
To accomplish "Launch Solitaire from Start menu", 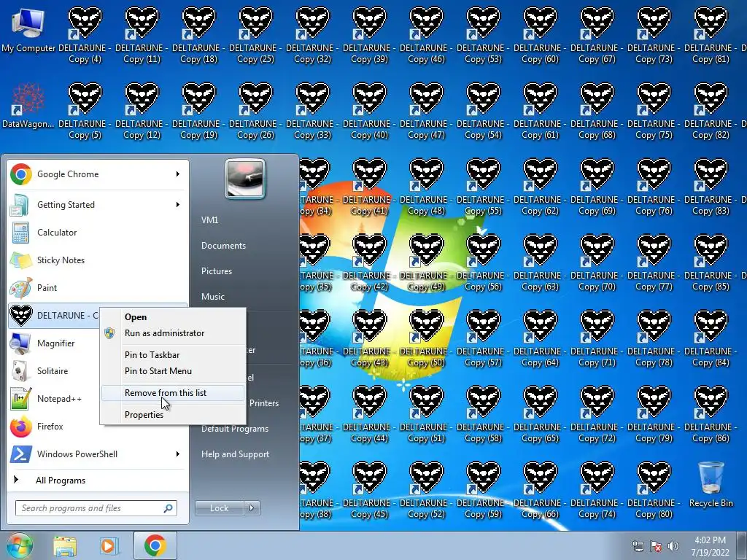I will point(53,371).
